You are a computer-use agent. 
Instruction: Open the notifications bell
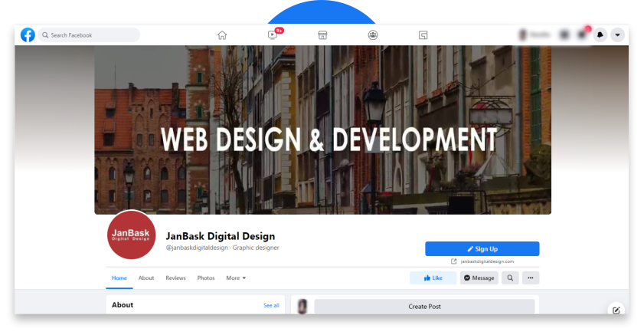[600, 35]
